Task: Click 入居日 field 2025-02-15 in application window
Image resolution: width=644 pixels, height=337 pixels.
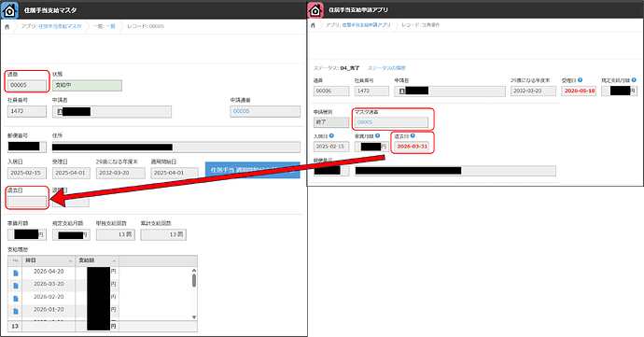Action: tap(331, 147)
